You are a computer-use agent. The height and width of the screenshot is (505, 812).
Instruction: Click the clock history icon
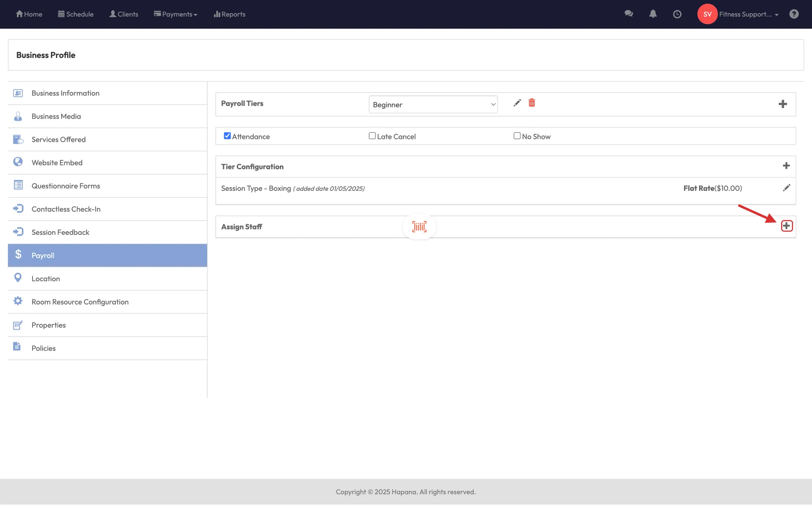click(x=677, y=14)
